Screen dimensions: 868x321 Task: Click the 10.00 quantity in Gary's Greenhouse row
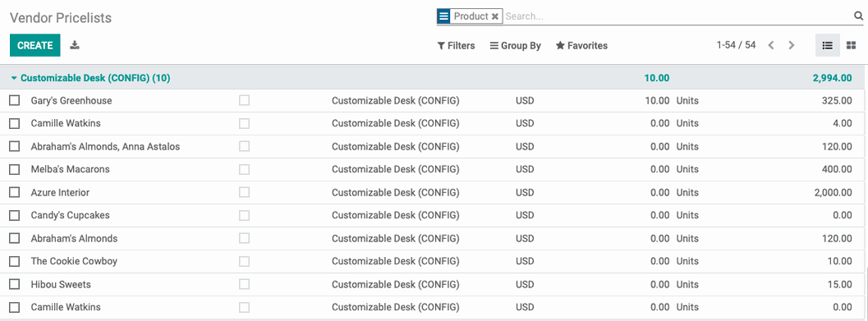657,101
